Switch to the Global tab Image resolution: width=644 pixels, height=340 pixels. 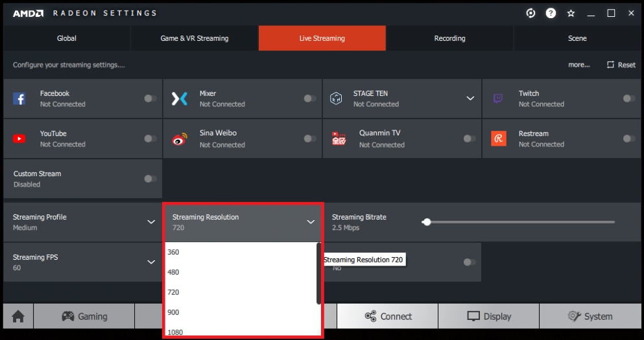[x=67, y=38]
